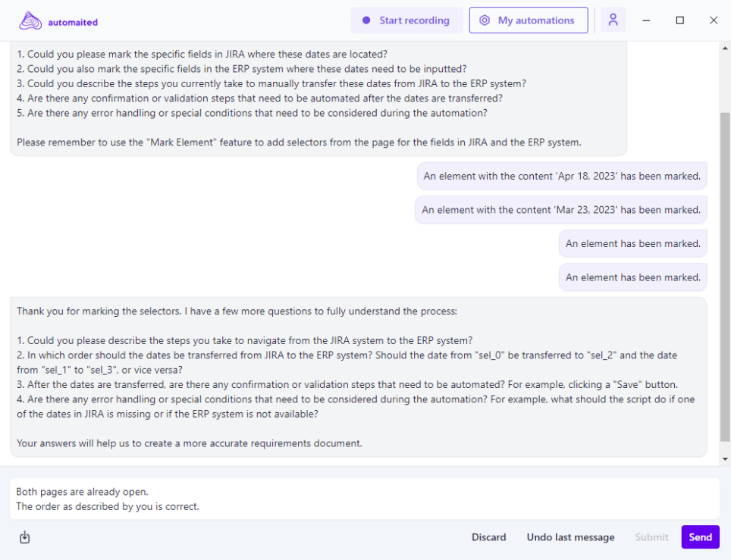Open My automations
The width and height of the screenshot is (731, 560).
click(x=528, y=20)
